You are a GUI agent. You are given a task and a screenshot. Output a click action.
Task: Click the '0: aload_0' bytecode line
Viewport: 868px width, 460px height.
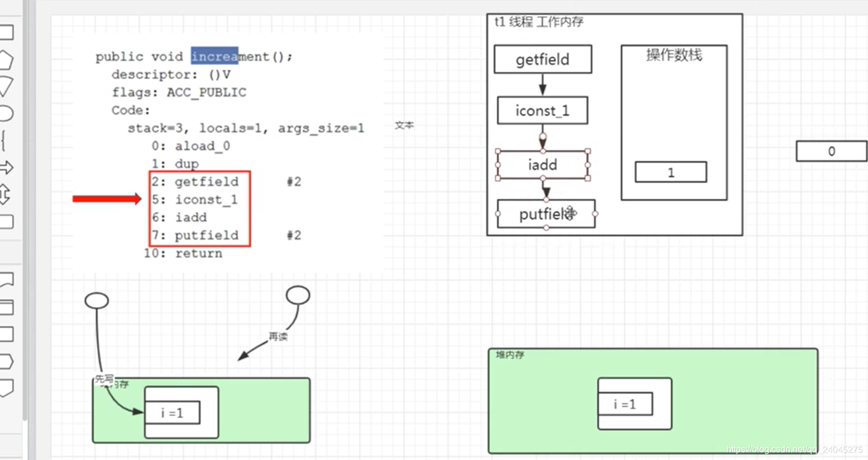191,146
